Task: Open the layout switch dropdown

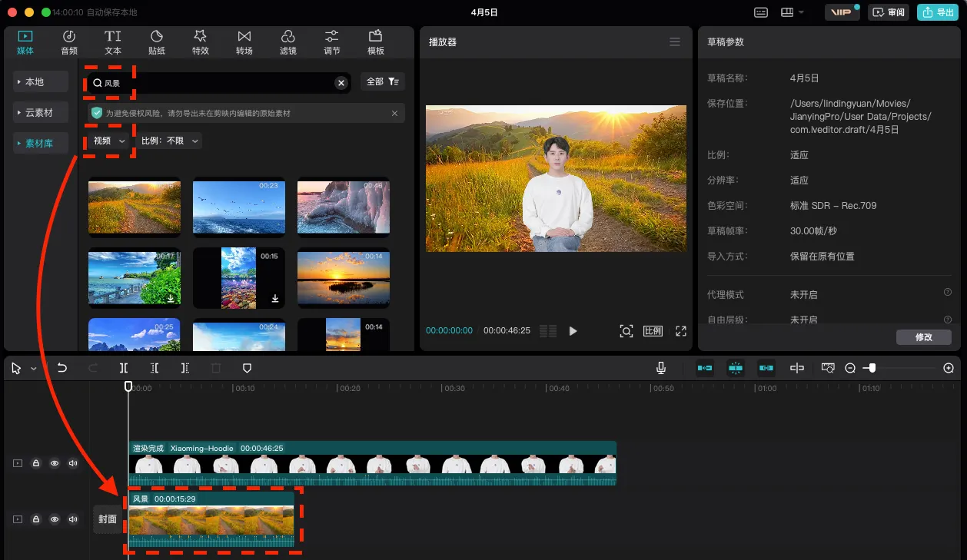Action: coord(792,12)
